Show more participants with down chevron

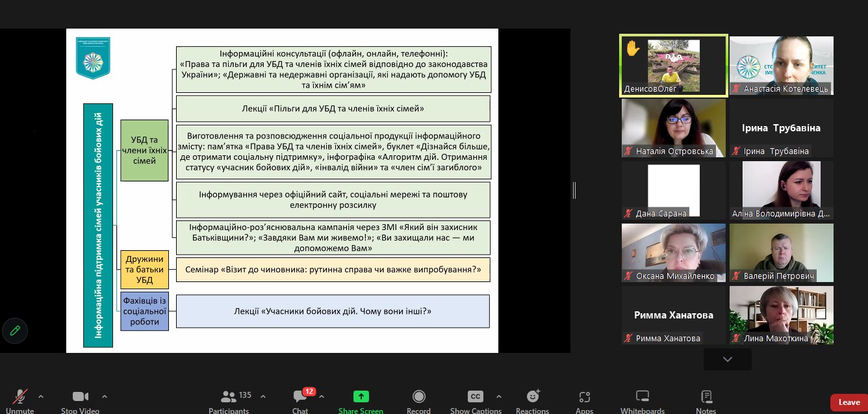(x=727, y=359)
